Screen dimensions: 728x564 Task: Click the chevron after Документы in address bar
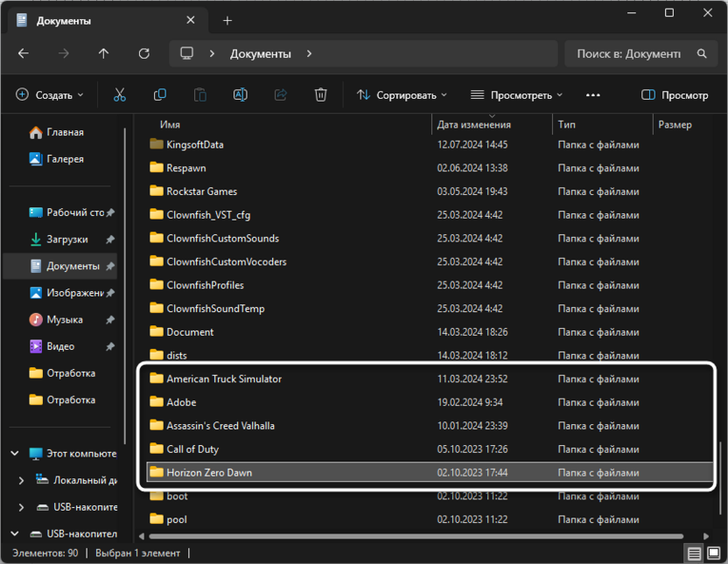tap(309, 54)
